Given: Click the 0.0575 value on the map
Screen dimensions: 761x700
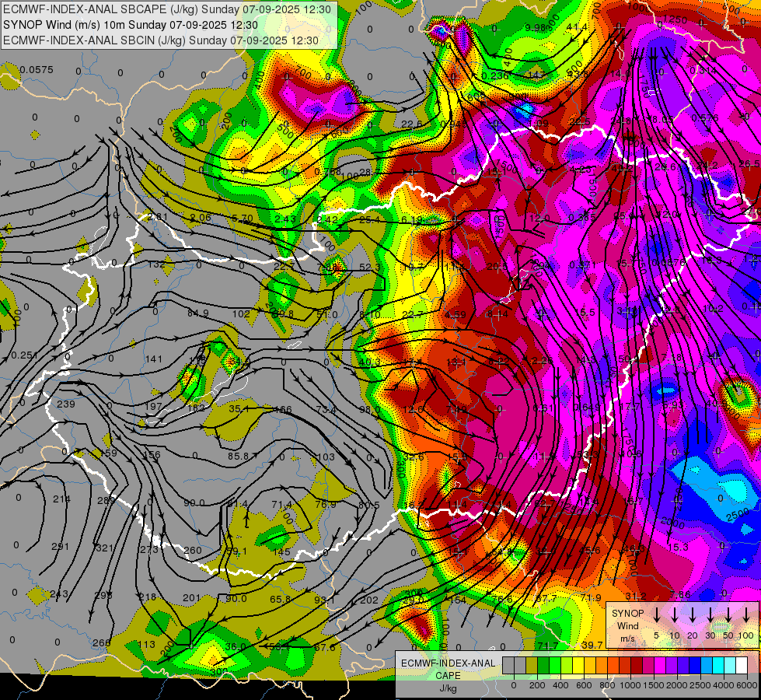Looking at the screenshot, I should click(37, 70).
